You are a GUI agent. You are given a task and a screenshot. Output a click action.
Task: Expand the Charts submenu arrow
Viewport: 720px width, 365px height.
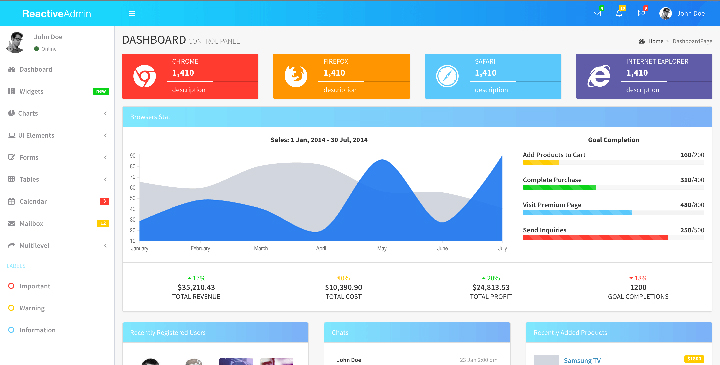(105, 113)
